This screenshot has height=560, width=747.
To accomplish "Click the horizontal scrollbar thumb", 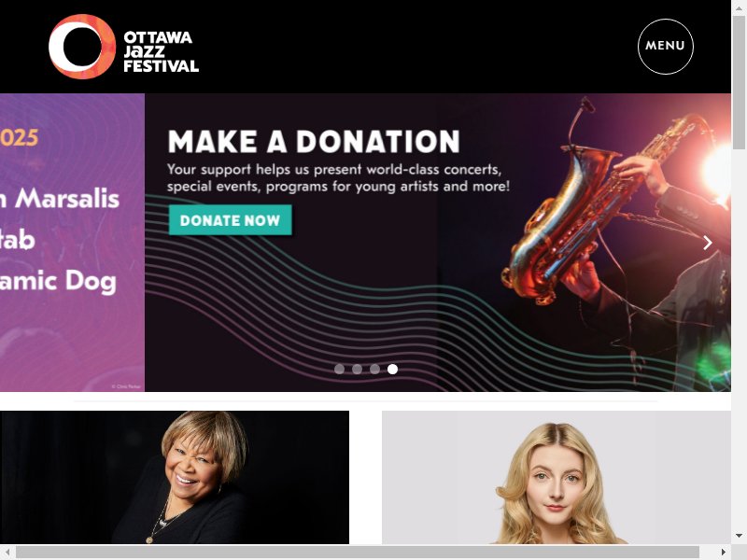I will click(358, 552).
